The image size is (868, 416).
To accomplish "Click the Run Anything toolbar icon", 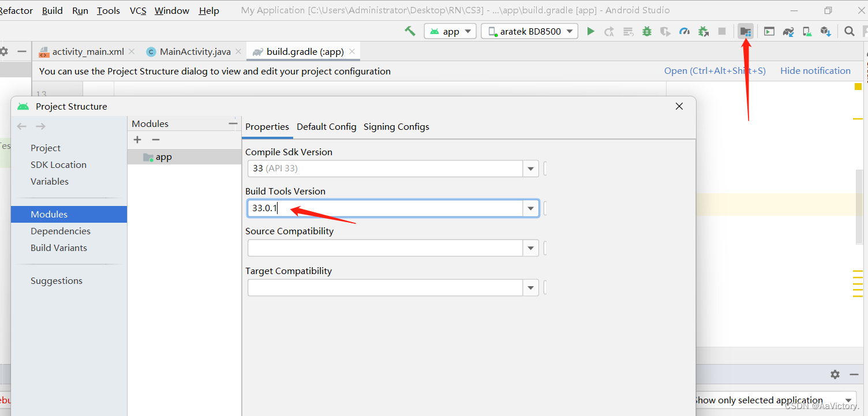I will [x=769, y=31].
